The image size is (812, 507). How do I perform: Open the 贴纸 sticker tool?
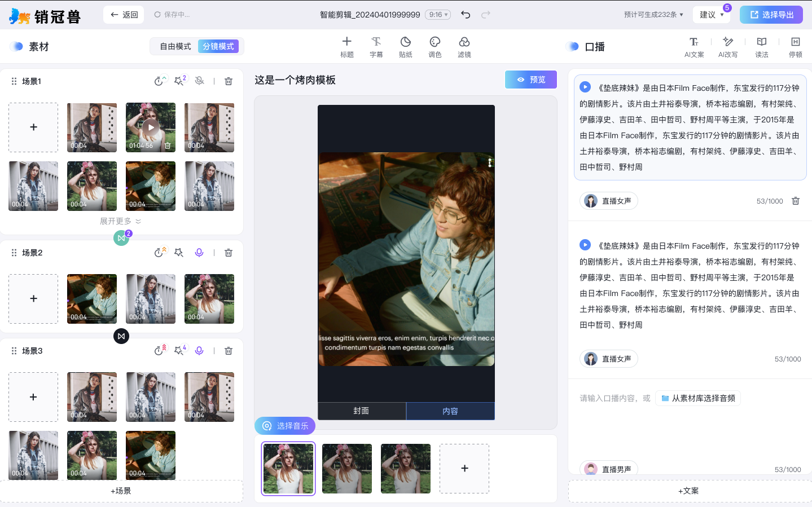click(x=405, y=46)
